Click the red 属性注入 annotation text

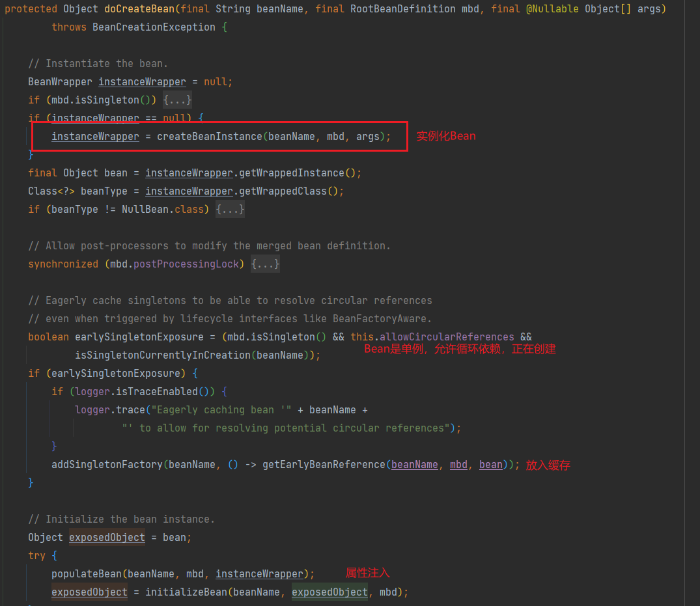(367, 573)
